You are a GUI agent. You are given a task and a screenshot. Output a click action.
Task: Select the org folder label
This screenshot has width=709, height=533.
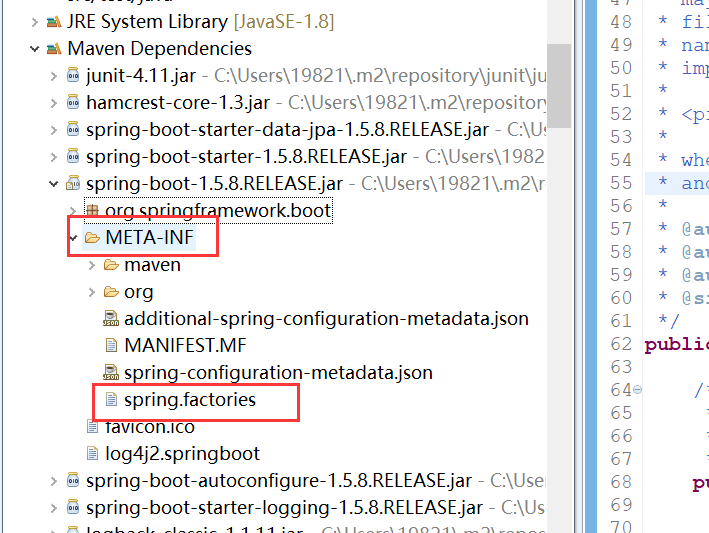[x=139, y=292]
